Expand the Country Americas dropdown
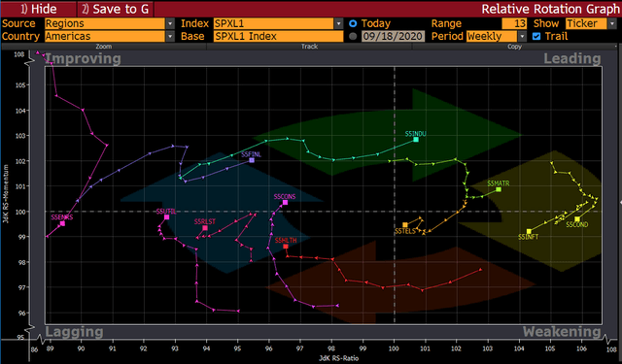 point(170,37)
